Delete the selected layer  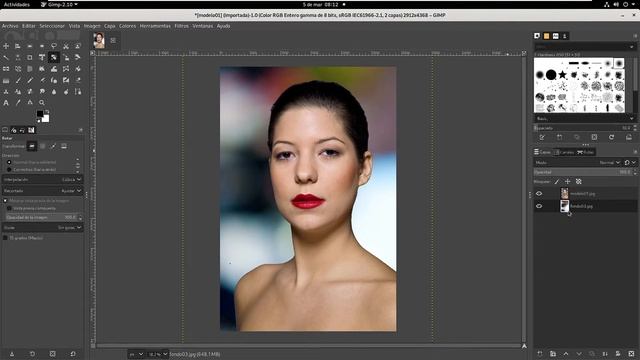tap(631, 353)
